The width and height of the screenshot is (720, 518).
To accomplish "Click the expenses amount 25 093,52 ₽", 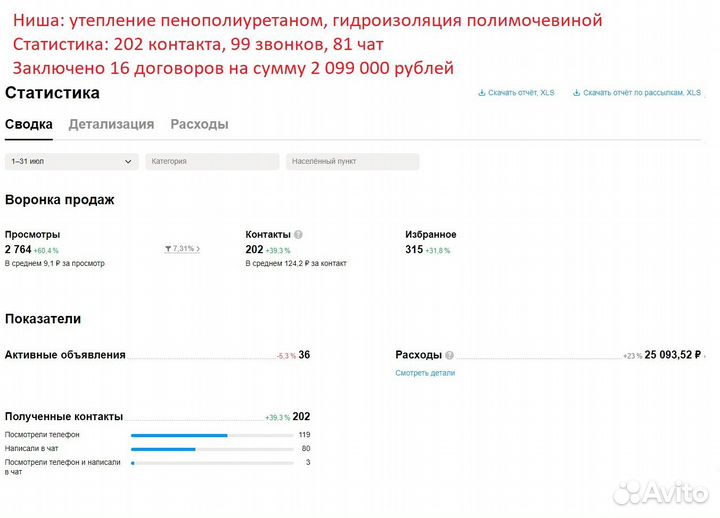I will coord(673,355).
